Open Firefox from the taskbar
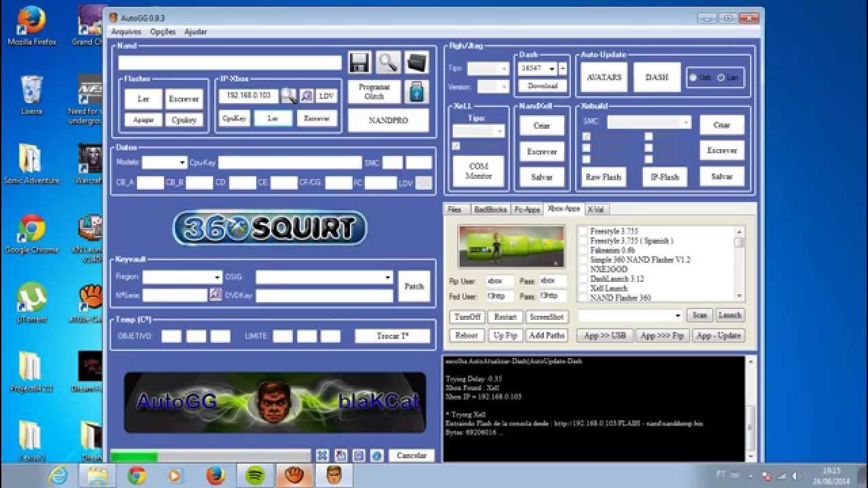868x488 pixels. [x=216, y=476]
